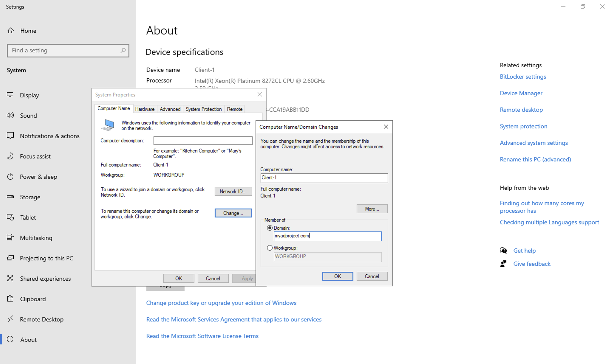Click the search magnifier in Find a setting
This screenshot has height=364, width=611.
(123, 50)
